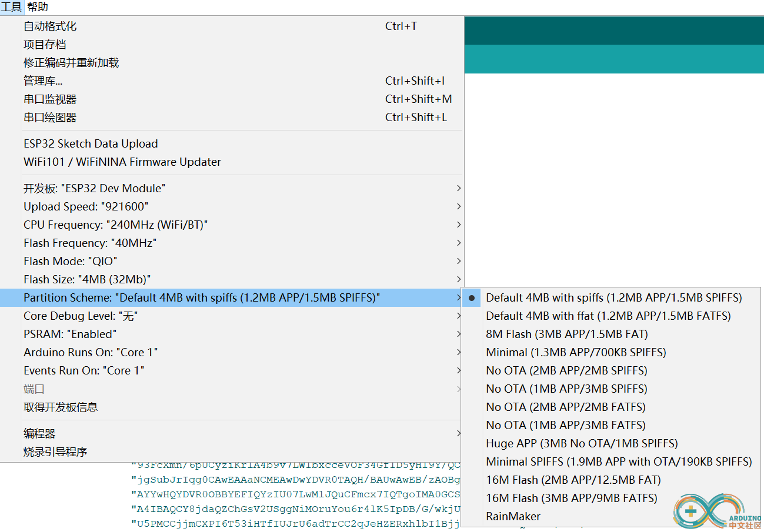Select Minimal (1.3MB APP/700KB SPIFFS) option

[x=611, y=353]
